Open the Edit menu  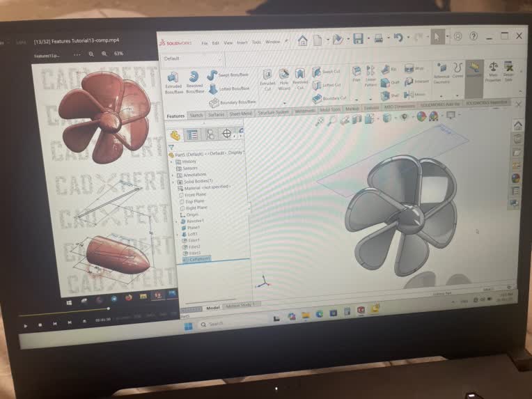point(215,43)
